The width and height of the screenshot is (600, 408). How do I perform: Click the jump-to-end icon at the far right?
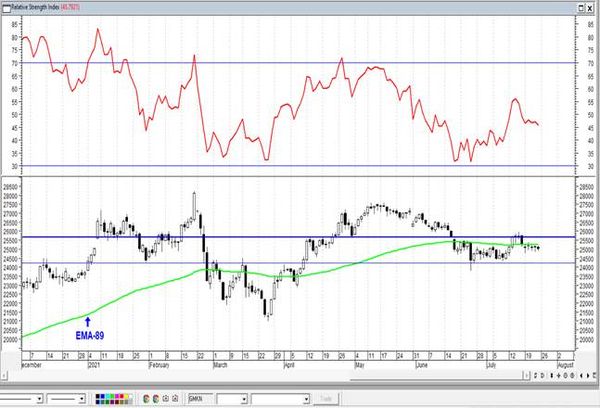(x=594, y=375)
